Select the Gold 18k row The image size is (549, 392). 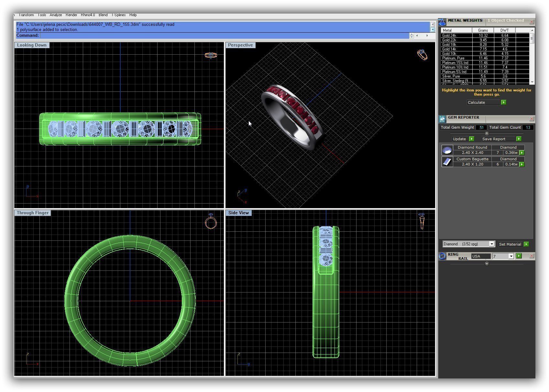[x=485, y=45]
